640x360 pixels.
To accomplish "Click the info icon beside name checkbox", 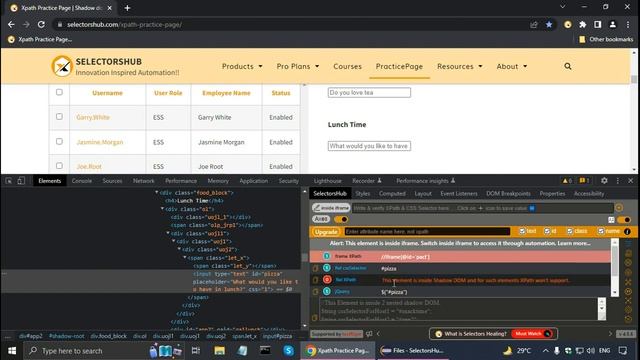I will [627, 231].
